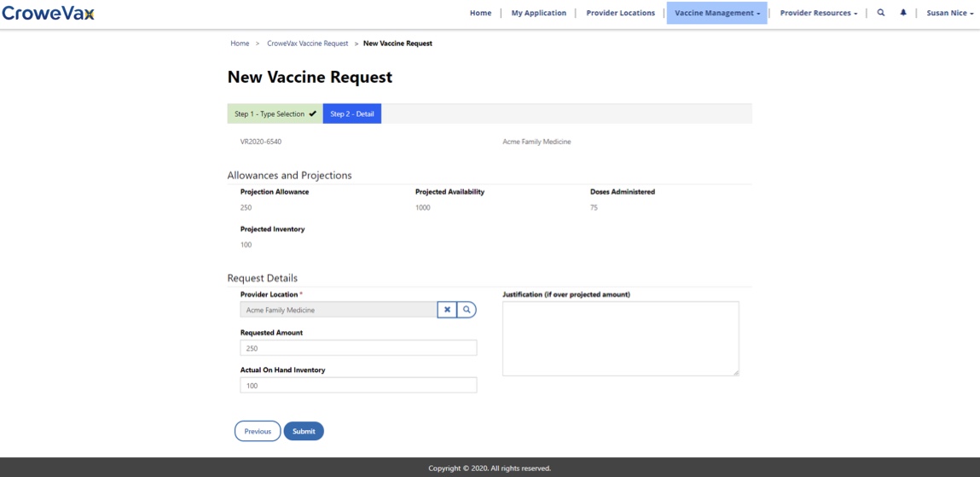The height and width of the screenshot is (477, 980).
Task: Click the Previous button
Action: point(258,431)
